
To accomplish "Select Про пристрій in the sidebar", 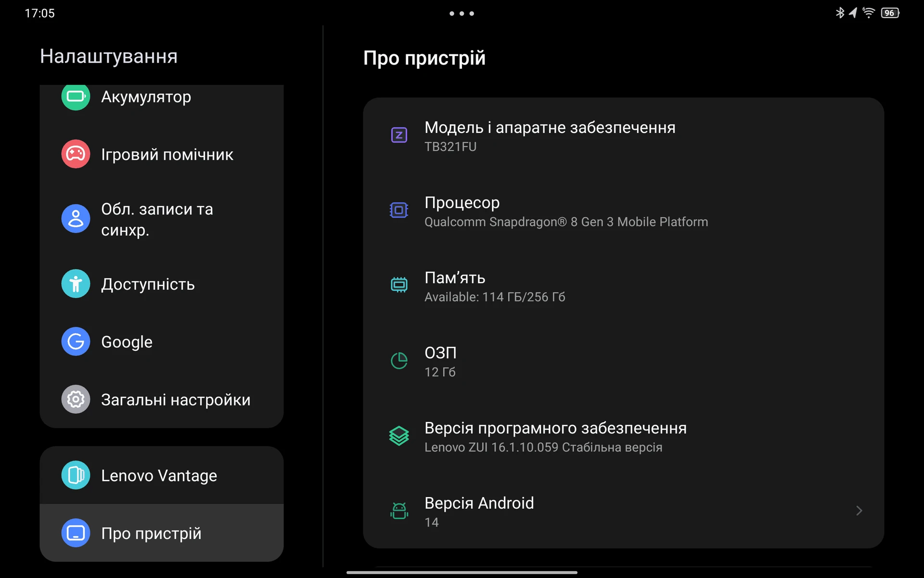I will click(x=162, y=533).
